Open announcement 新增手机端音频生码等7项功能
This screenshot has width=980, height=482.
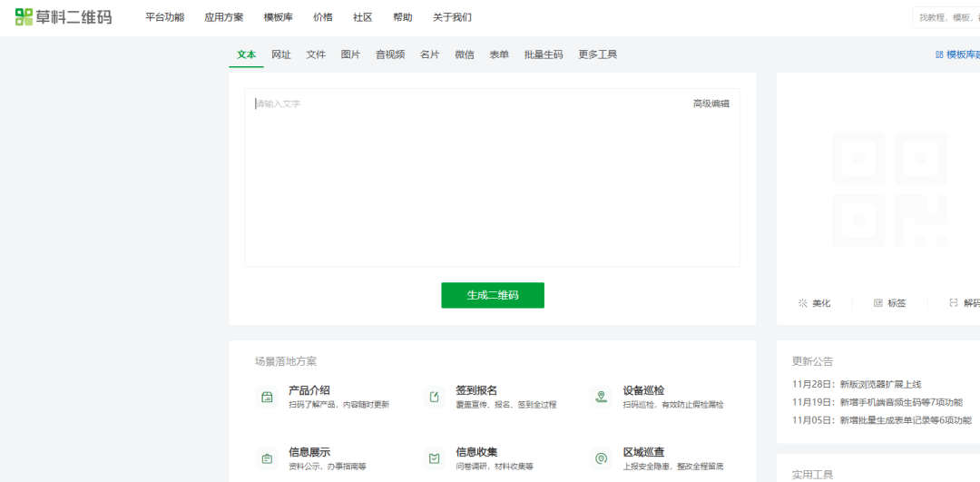(901, 402)
